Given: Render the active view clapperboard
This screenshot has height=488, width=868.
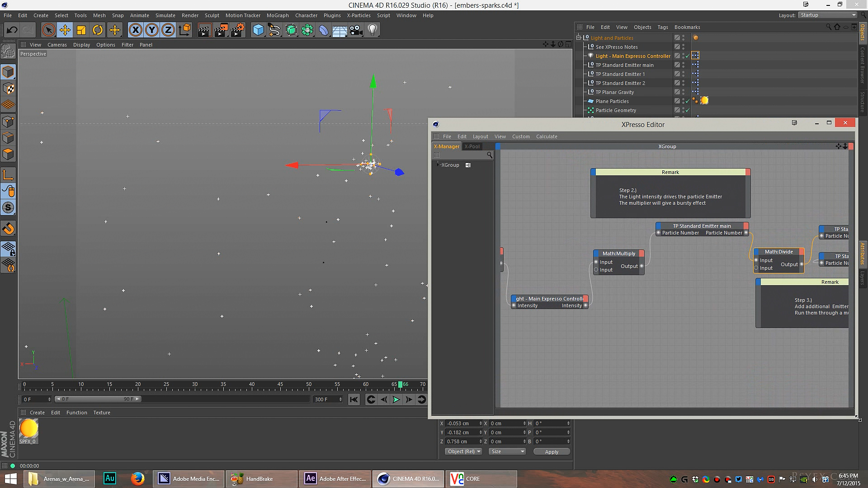Looking at the screenshot, I should 204,30.
